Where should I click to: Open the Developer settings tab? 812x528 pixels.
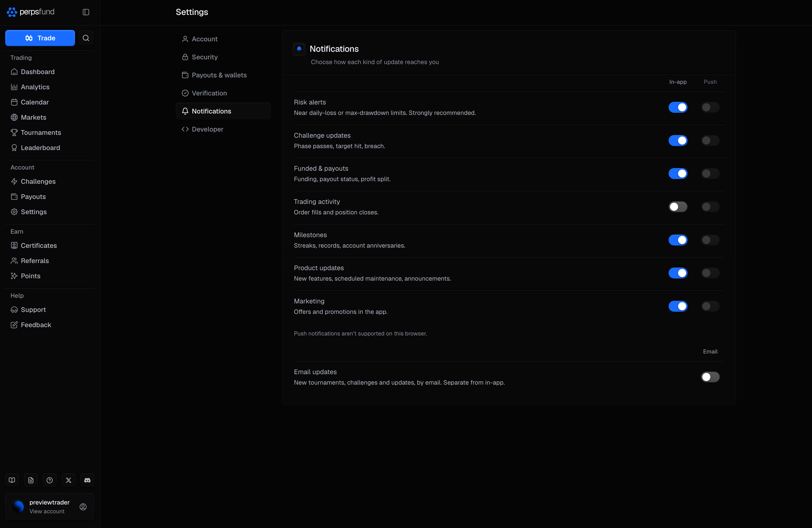click(x=223, y=129)
